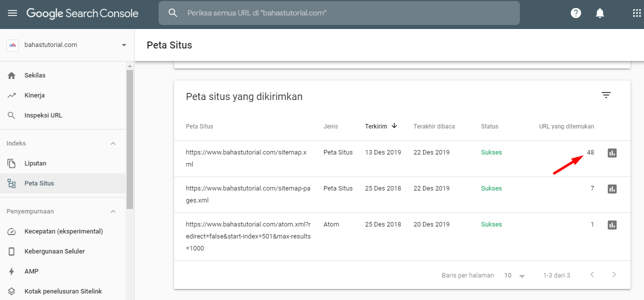Click the AMP lightning bolt icon
The image size is (644, 300).
[x=12, y=271]
